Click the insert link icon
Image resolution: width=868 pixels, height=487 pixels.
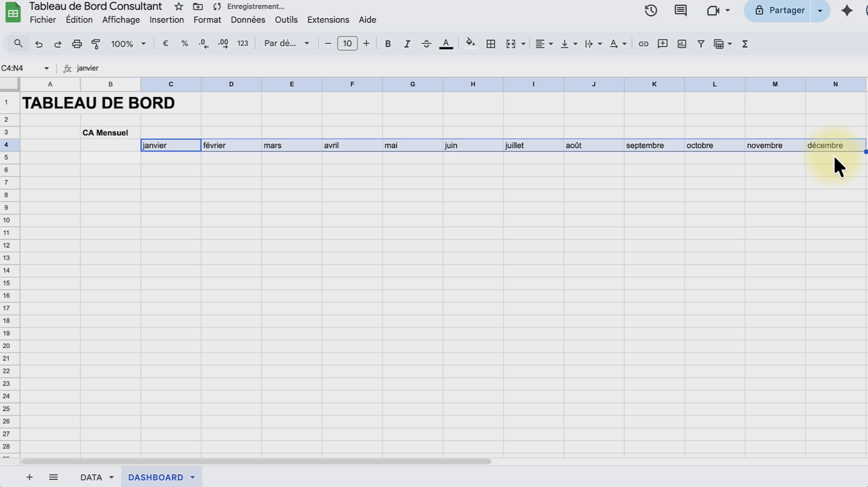tap(643, 44)
